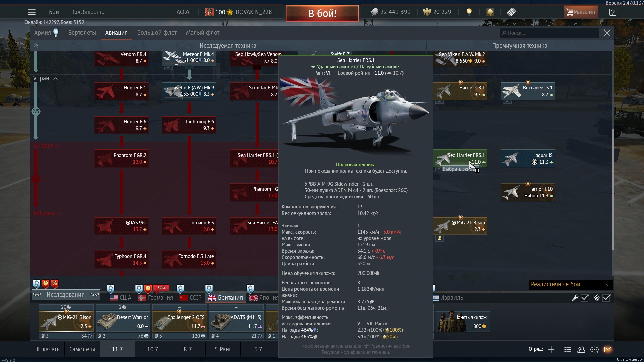
Task: Toggle the auto-repair checkbox
Action: coord(585,298)
